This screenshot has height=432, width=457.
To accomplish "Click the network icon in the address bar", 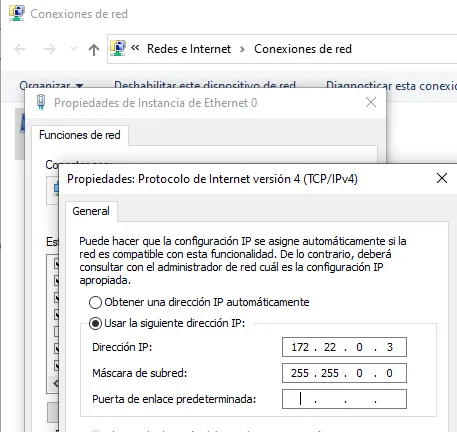I will pos(118,48).
